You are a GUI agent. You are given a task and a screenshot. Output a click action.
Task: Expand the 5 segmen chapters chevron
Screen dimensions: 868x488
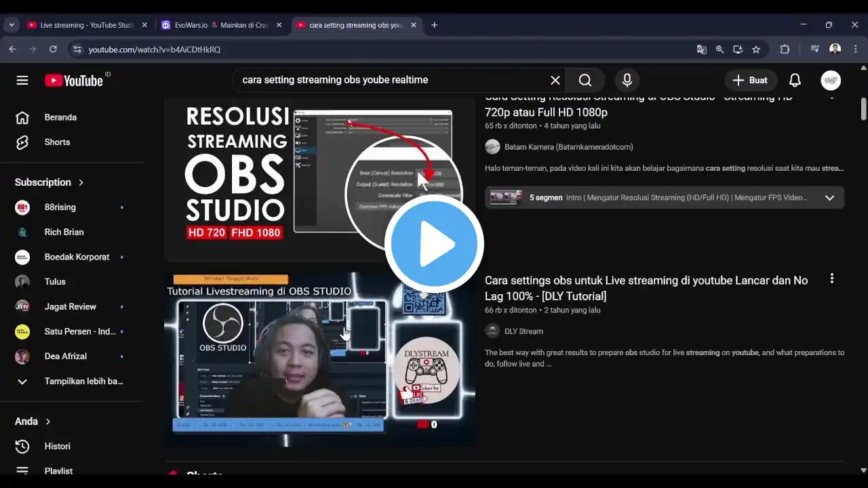829,198
